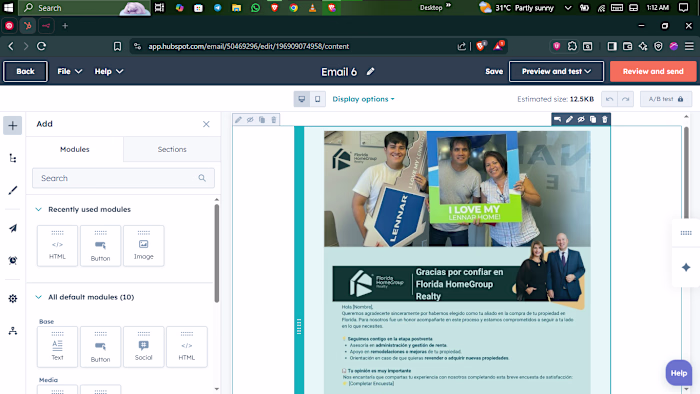Click the drag handle on the column's left edge
This screenshot has height=394, width=700.
coord(299,326)
